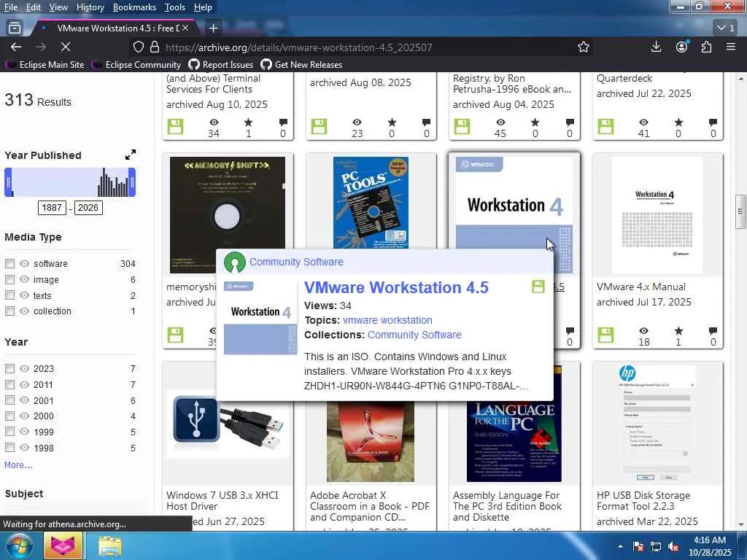The image size is (747, 560).
Task: Check the 2011 year filter
Action: (9, 384)
